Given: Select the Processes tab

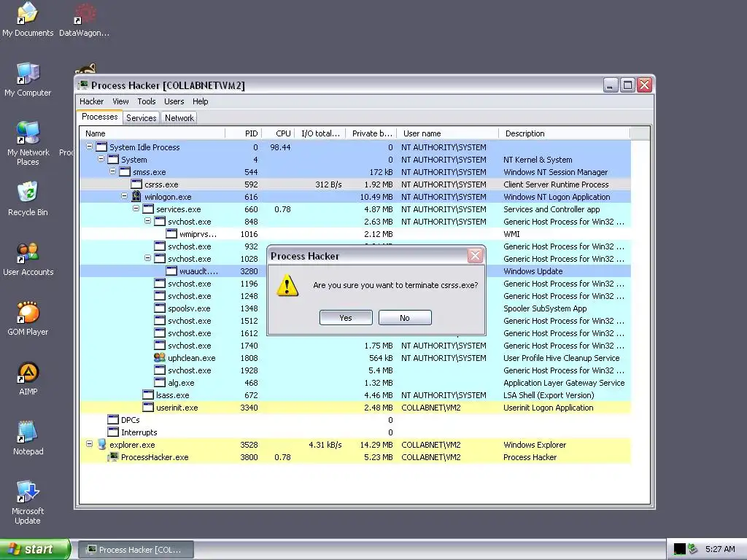Looking at the screenshot, I should pyautogui.click(x=99, y=117).
